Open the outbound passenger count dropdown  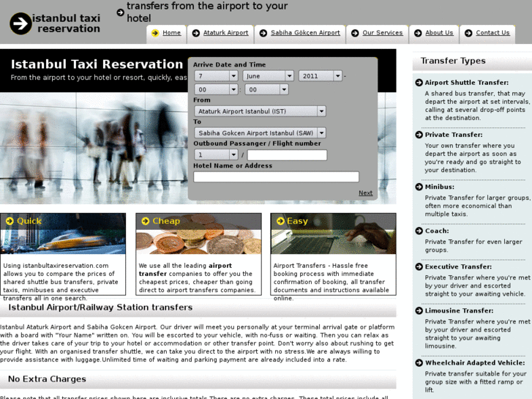216,155
